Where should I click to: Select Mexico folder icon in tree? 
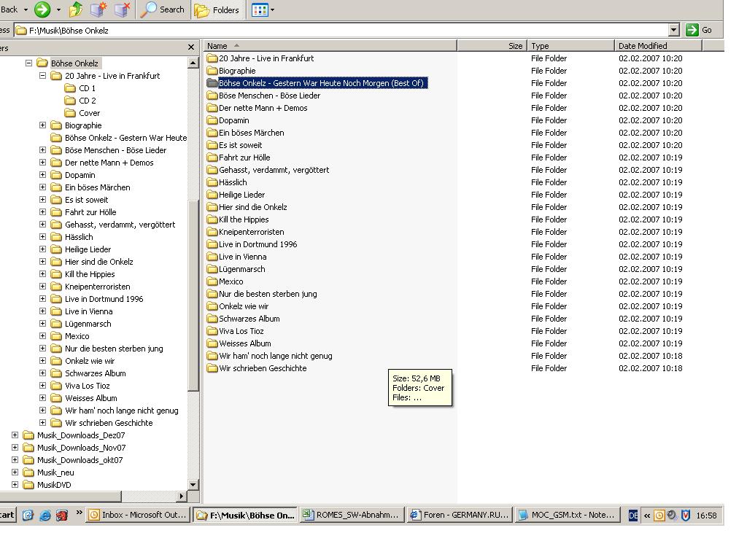click(x=56, y=336)
